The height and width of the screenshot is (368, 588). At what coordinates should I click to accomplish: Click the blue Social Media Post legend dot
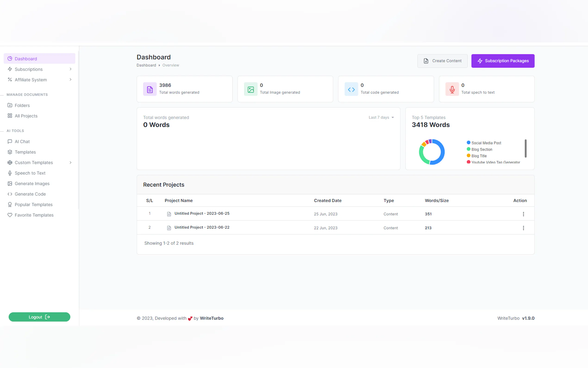click(468, 143)
